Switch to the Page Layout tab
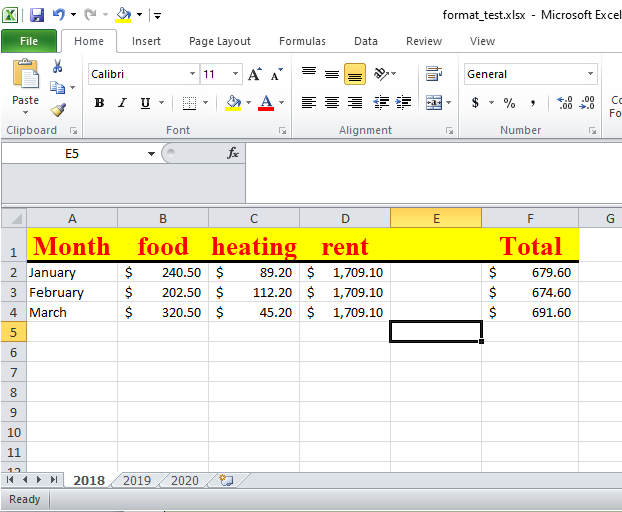 coord(220,41)
